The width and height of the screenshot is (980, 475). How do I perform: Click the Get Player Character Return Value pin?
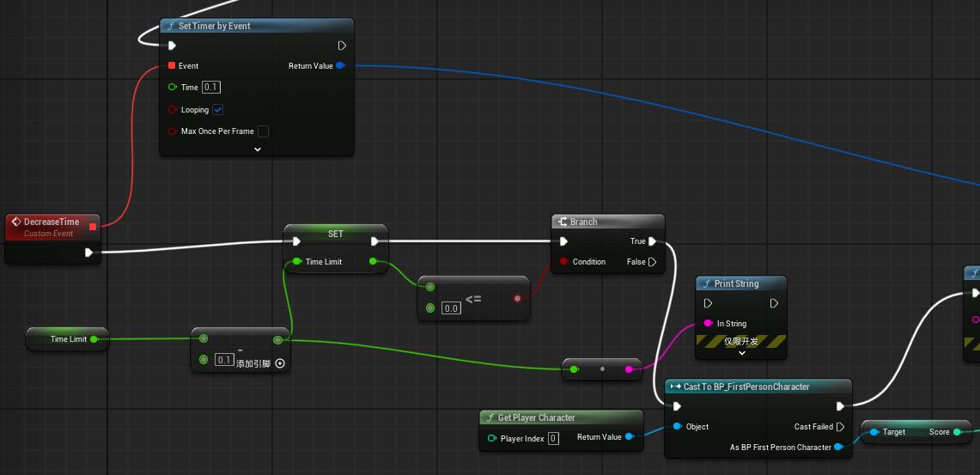(x=630, y=437)
